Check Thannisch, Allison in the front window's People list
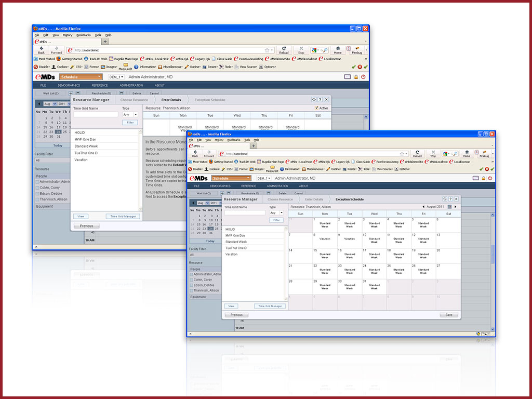This screenshot has height=399, width=532. (191, 291)
